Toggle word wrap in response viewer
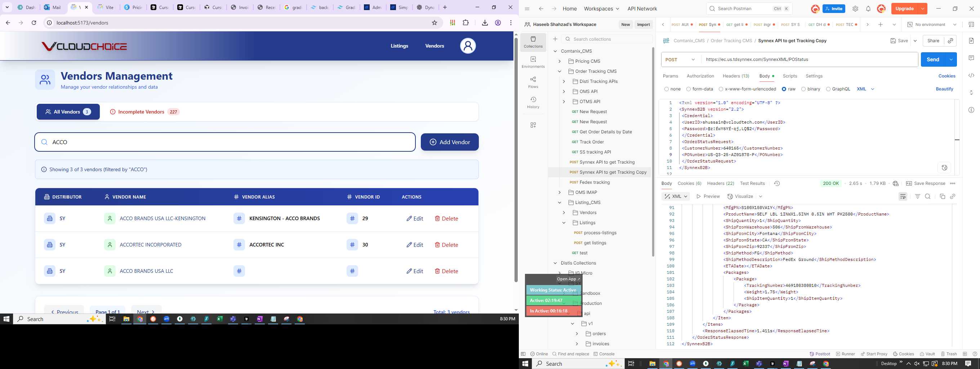The width and height of the screenshot is (980, 369). tap(903, 196)
